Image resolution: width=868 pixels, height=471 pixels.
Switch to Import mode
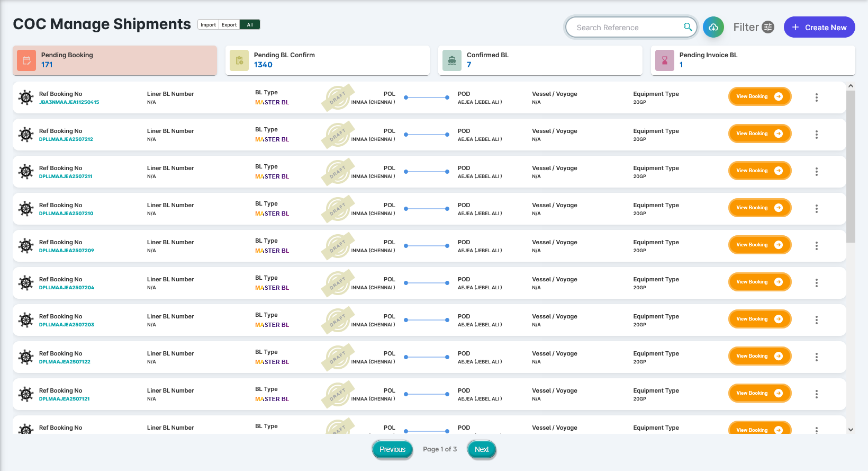pos(208,25)
